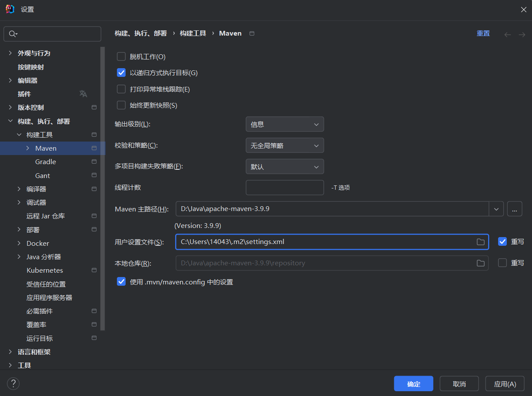This screenshot has height=396, width=532.
Task: Click the Maven 主路径 path field
Action: pos(332,209)
